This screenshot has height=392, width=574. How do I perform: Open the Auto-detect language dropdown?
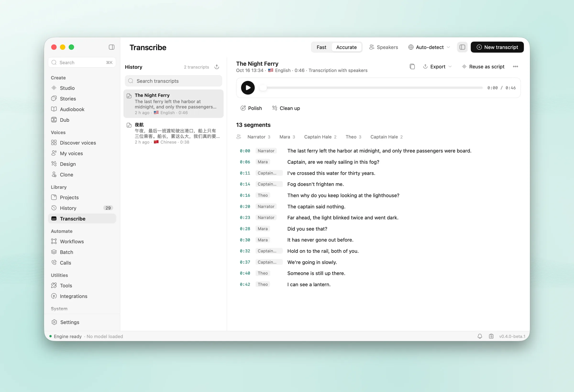[x=429, y=47]
